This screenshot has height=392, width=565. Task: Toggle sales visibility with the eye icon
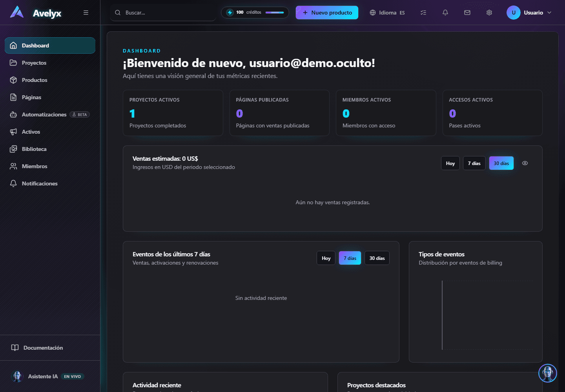click(525, 163)
